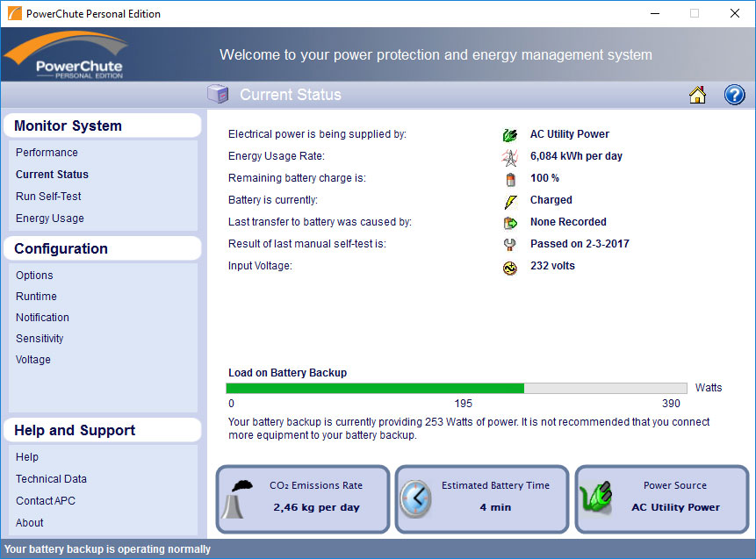
Task: Click the PowerChute title bar app icon
Action: click(15, 13)
